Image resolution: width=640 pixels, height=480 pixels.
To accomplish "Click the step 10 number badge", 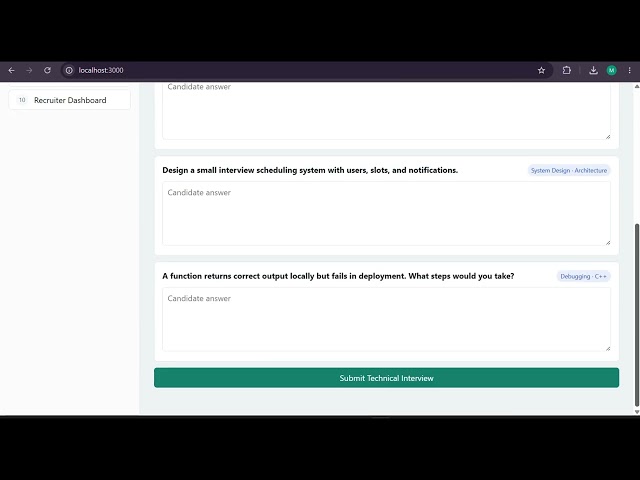I will pyautogui.click(x=22, y=100).
